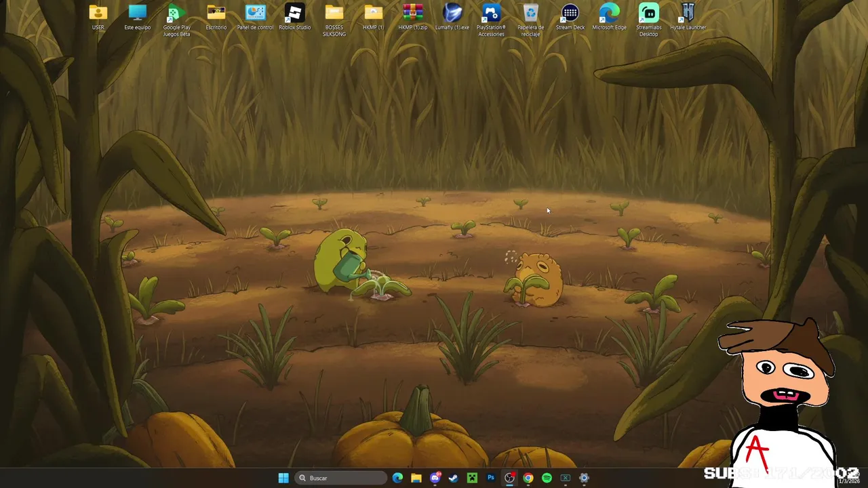Launch Streamlabs Desktop shortcut

[648, 20]
